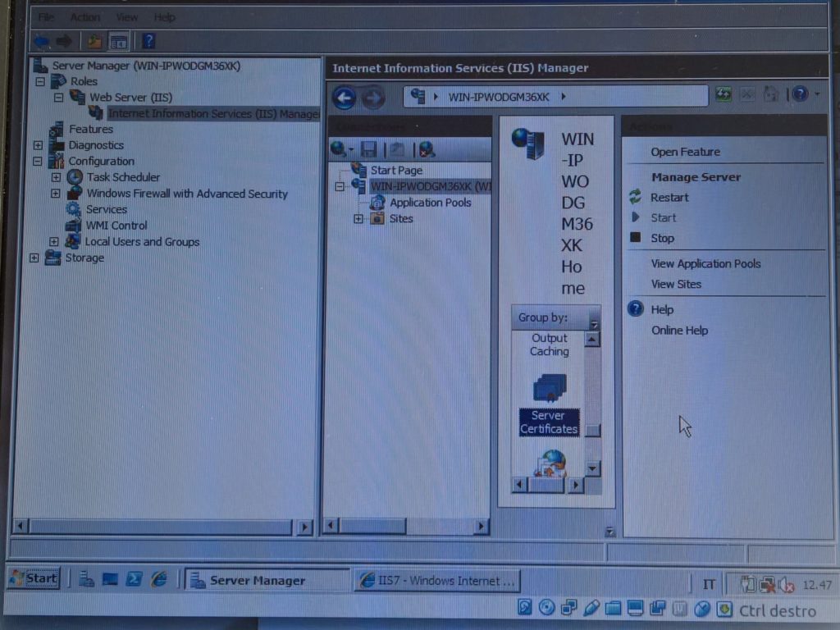Open the Help menu
This screenshot has width=840, height=630.
(x=164, y=17)
